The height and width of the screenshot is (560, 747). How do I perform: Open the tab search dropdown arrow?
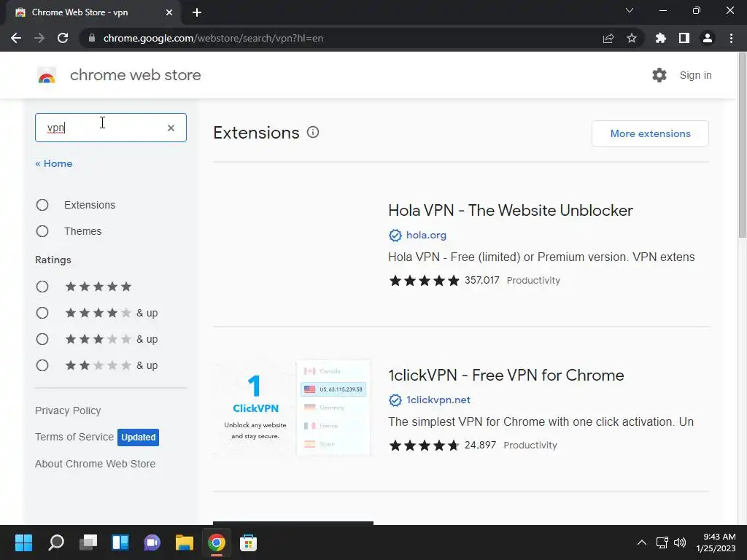(x=630, y=10)
